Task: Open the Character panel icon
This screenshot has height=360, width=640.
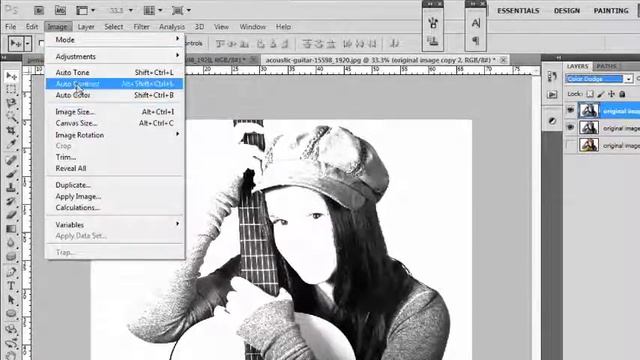Action: pyautogui.click(x=476, y=23)
